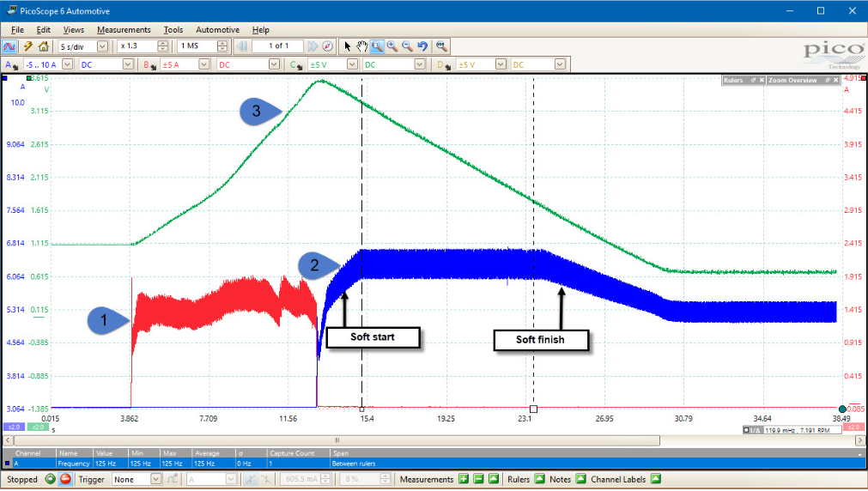The width and height of the screenshot is (868, 491).
Task: Select the marquee zoom tool
Action: pos(377,46)
